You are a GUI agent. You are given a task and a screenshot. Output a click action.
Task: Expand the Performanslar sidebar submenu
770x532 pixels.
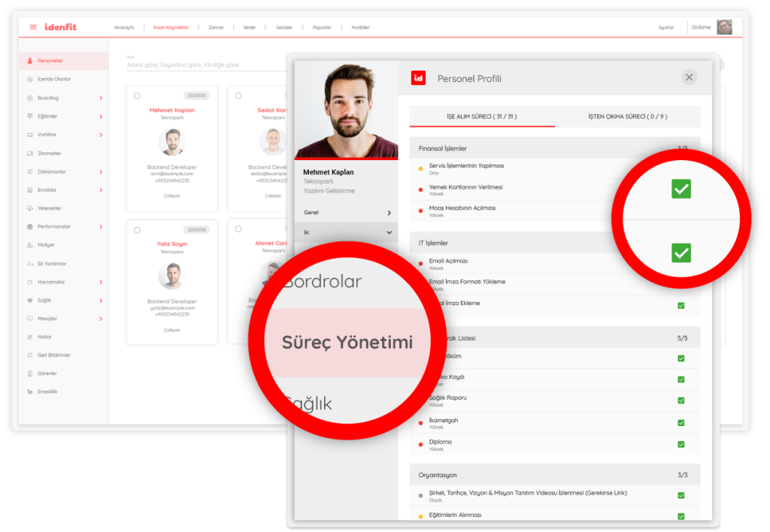101,226
